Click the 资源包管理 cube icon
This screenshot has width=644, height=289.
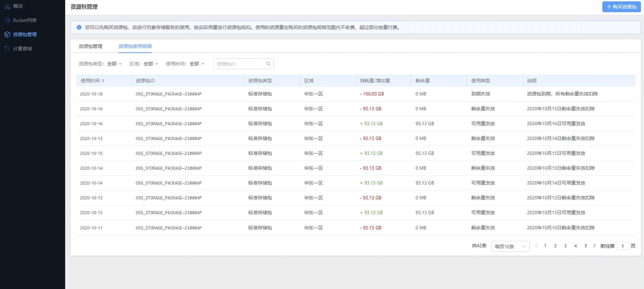(7, 34)
